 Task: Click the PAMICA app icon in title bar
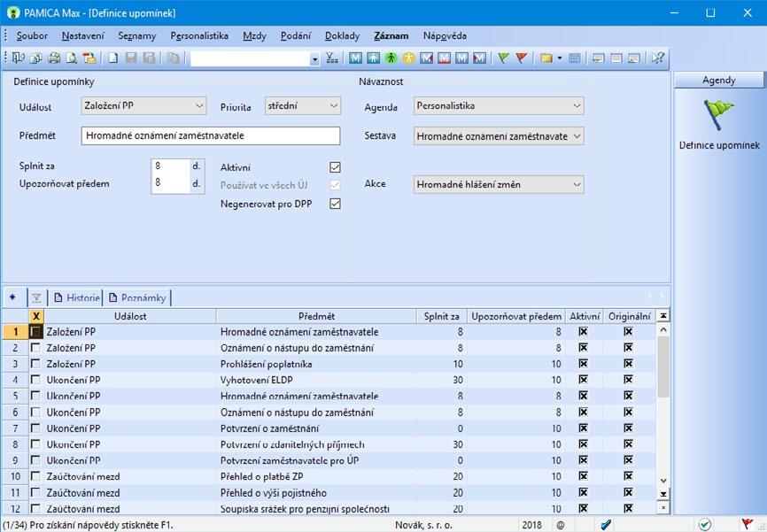(x=12, y=12)
